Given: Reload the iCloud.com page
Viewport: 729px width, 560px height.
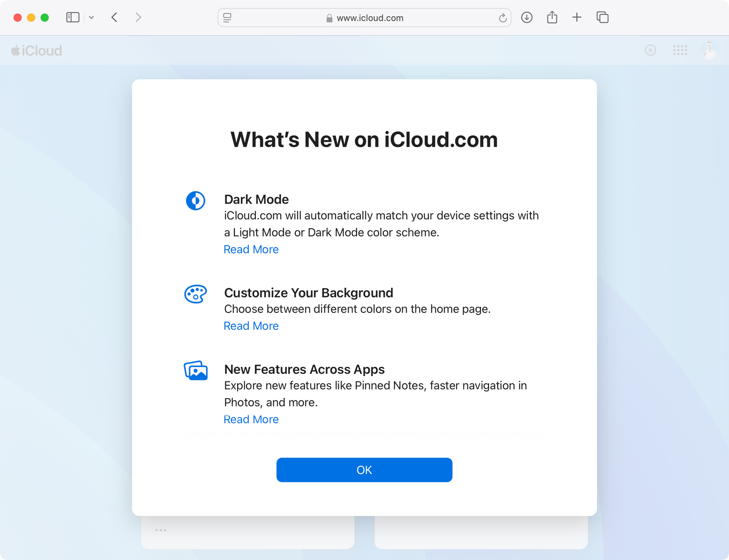Looking at the screenshot, I should click(x=502, y=18).
